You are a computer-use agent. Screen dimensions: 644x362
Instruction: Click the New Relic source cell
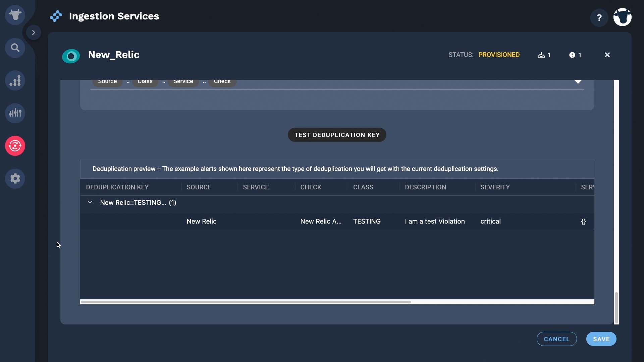202,221
